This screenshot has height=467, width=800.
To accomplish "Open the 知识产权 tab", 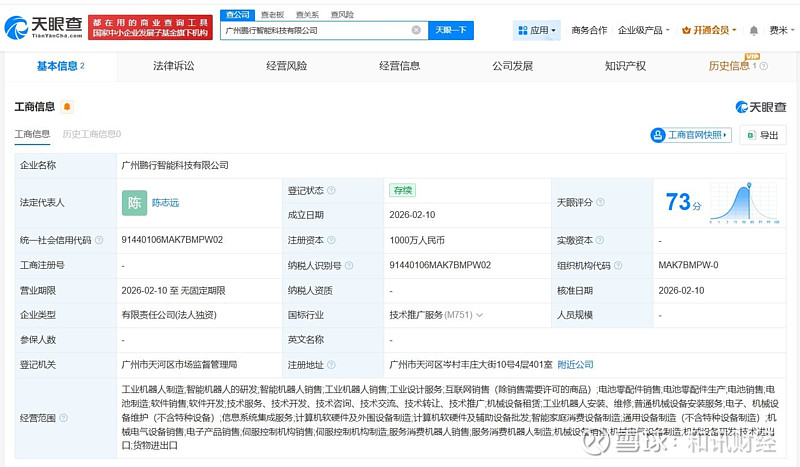I will (625, 66).
